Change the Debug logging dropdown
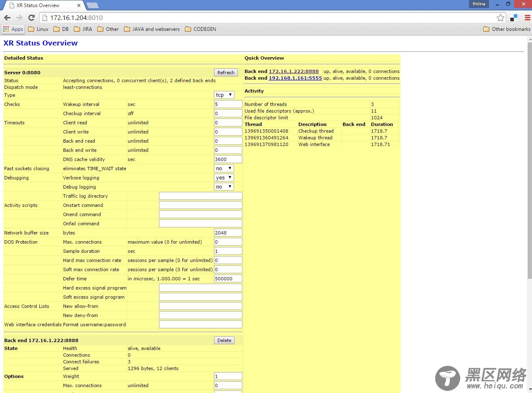The height and width of the screenshot is (393, 532). point(224,187)
